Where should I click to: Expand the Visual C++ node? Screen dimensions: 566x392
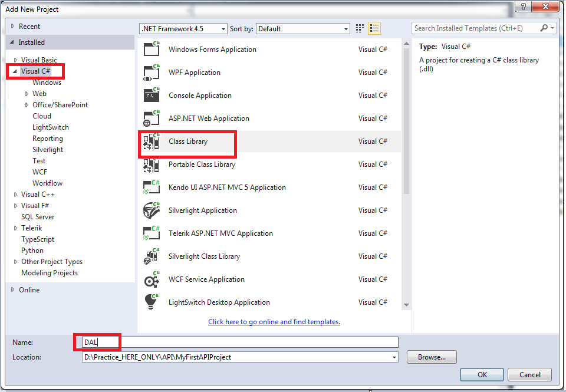tap(15, 195)
